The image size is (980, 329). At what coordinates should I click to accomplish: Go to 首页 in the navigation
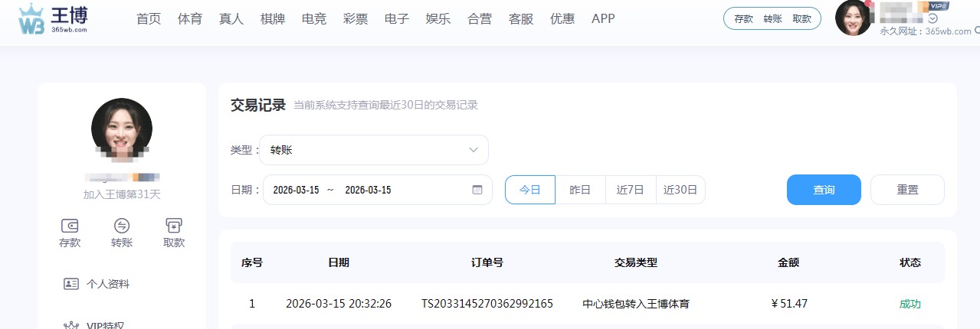(149, 19)
